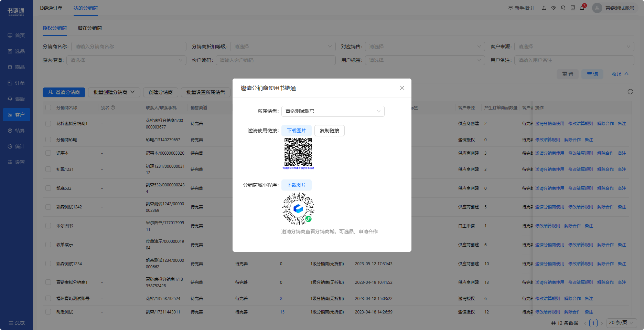Screen dimensions: 644x330
Task: Click the 用户备注 input field
Action: tap(574, 60)
